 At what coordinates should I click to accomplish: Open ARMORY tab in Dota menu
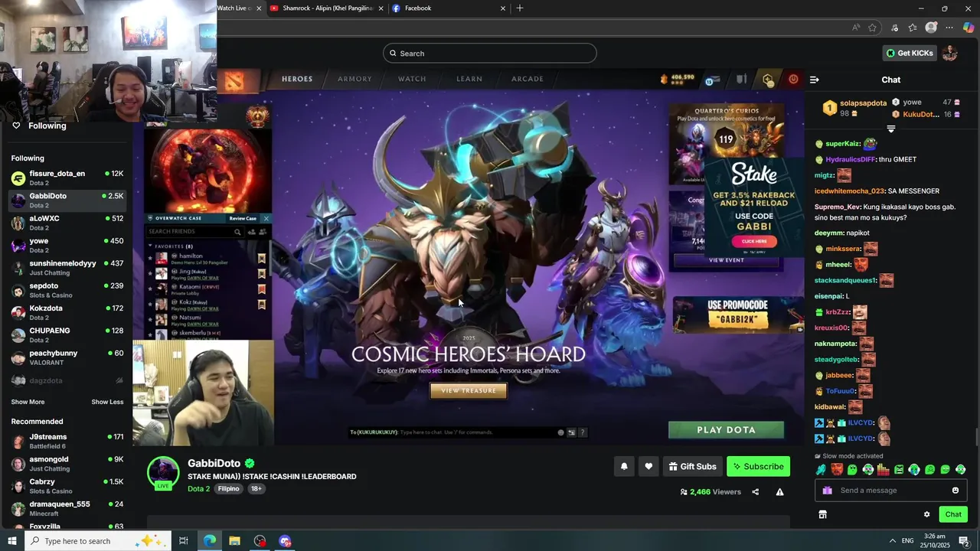pos(354,79)
